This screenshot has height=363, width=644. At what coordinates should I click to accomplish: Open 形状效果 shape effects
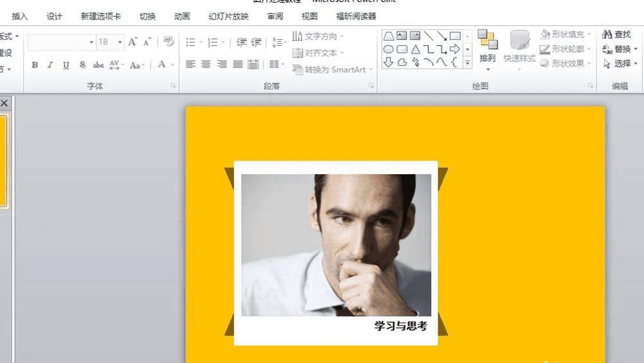coord(565,63)
